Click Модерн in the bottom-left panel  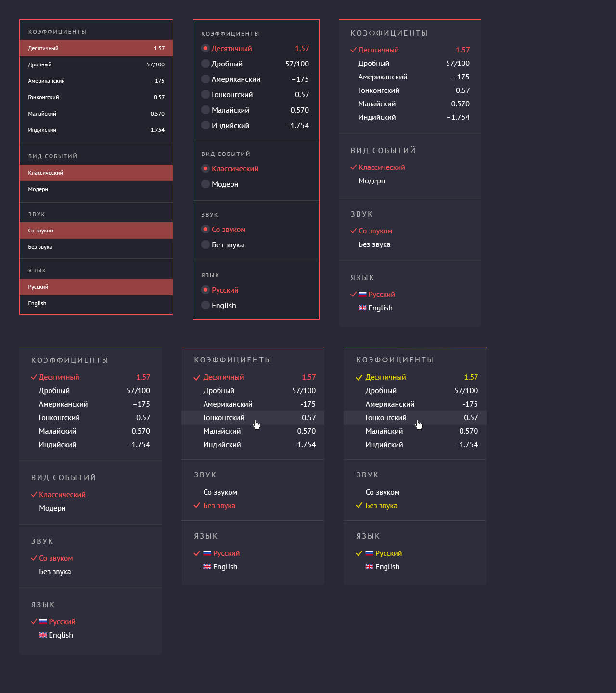click(x=52, y=508)
